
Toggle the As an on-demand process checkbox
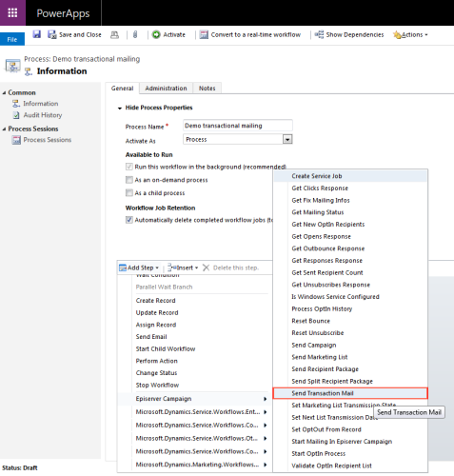pyautogui.click(x=129, y=180)
